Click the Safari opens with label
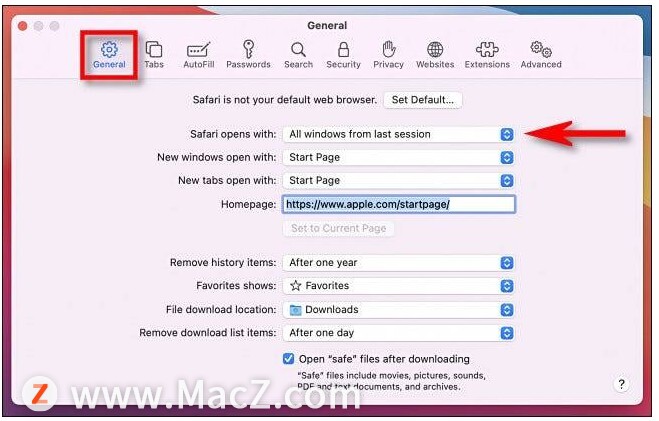 pyautogui.click(x=233, y=134)
